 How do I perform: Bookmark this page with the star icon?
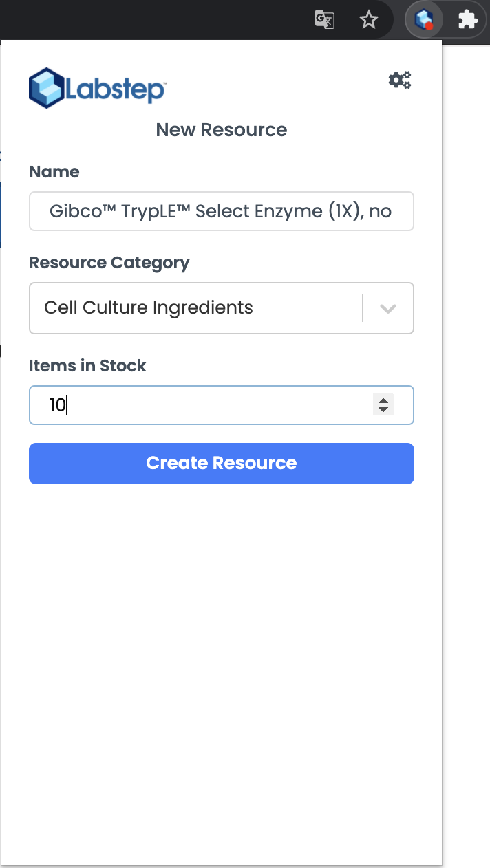point(370,20)
